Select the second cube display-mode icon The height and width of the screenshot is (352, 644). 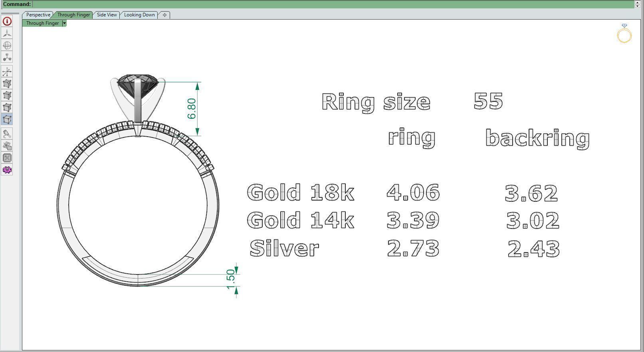coord(7,95)
